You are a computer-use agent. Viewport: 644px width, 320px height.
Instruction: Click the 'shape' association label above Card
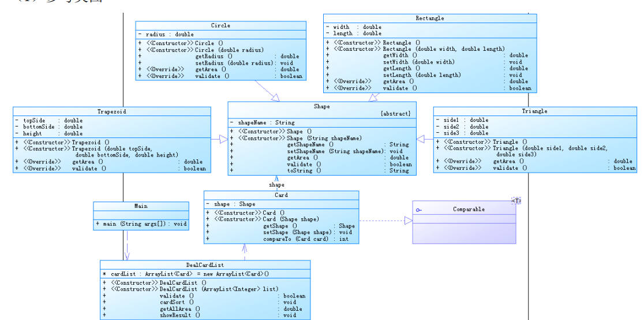click(x=277, y=185)
